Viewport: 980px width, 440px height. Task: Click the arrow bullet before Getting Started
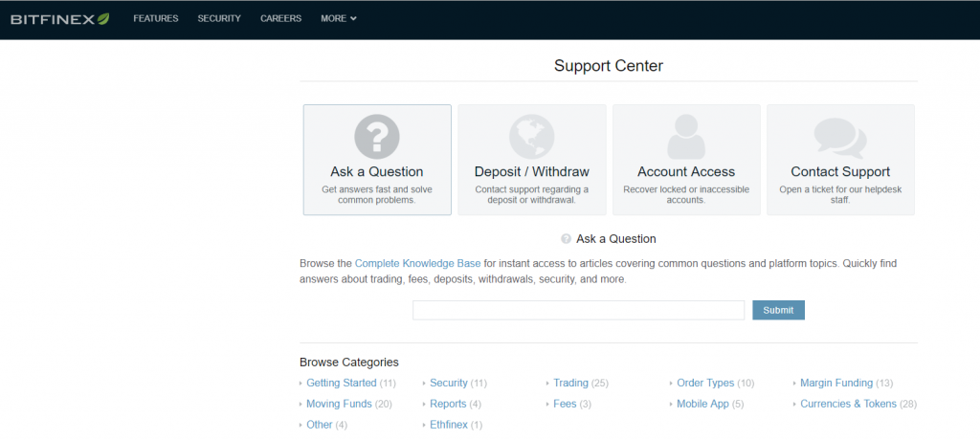pyautogui.click(x=301, y=384)
